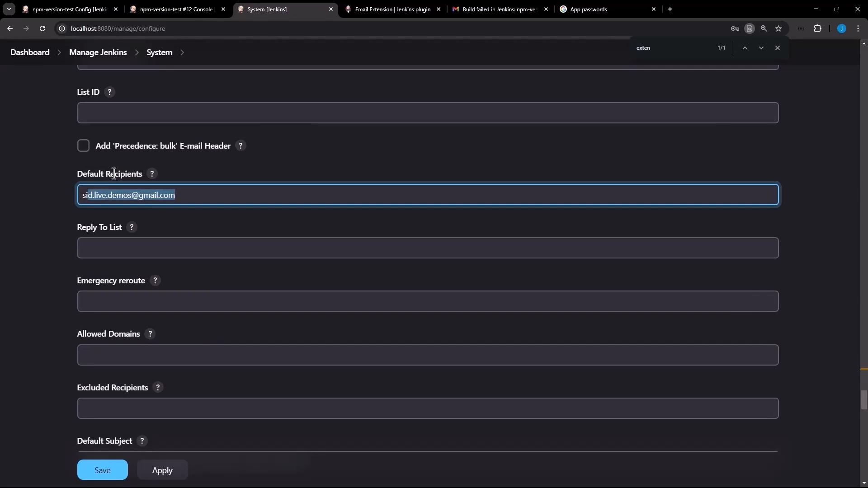Go back in browser history

tap(10, 28)
